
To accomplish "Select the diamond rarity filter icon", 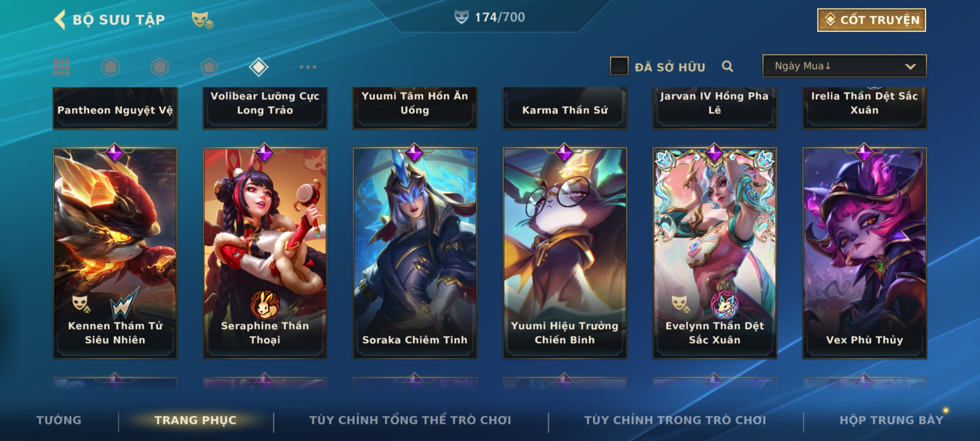I will point(258,67).
